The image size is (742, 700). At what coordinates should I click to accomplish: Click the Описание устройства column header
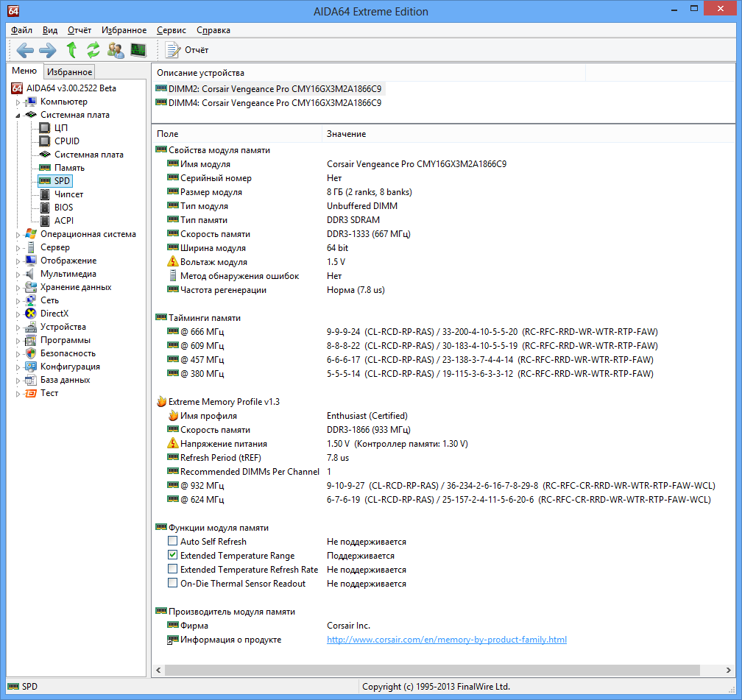369,73
